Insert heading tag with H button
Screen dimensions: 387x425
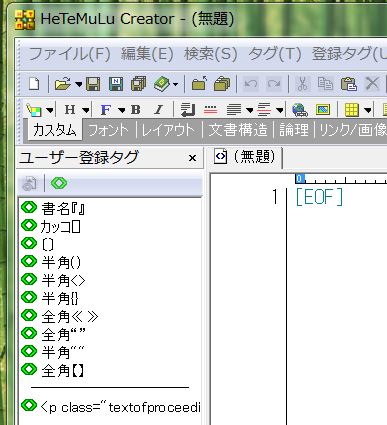click(70, 110)
